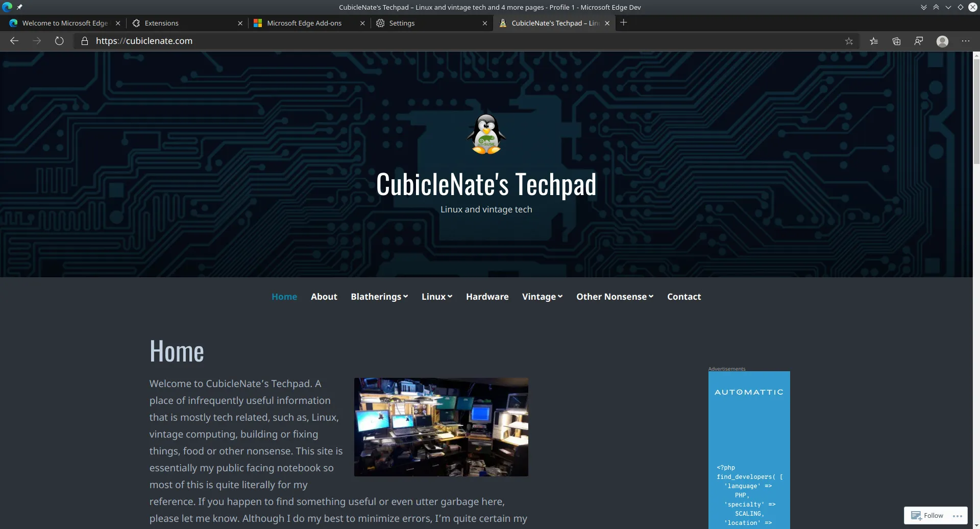The width and height of the screenshot is (980, 529).
Task: Open the Settings and more ellipsis menu
Action: 966,41
